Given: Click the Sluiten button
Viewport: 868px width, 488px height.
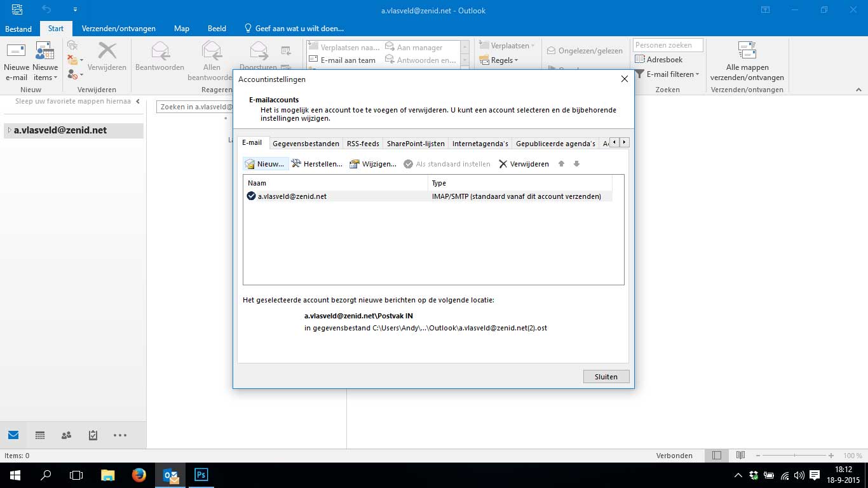Looking at the screenshot, I should tap(606, 377).
